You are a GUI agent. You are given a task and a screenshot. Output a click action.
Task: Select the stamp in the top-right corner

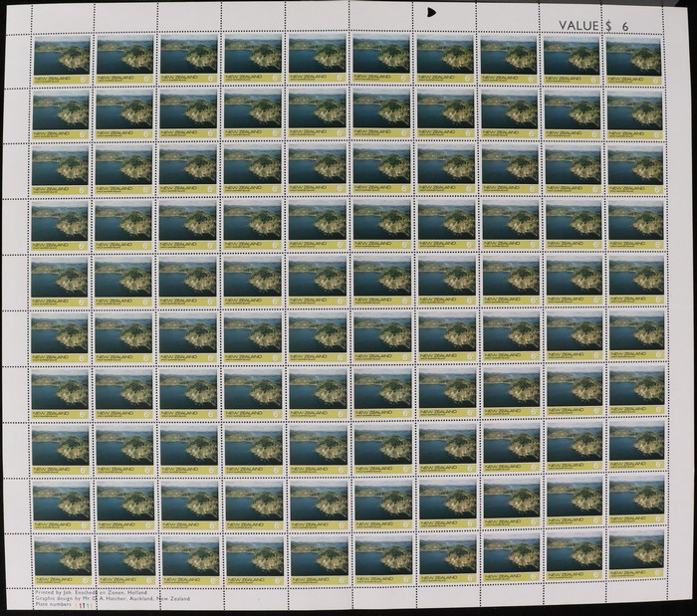click(633, 58)
